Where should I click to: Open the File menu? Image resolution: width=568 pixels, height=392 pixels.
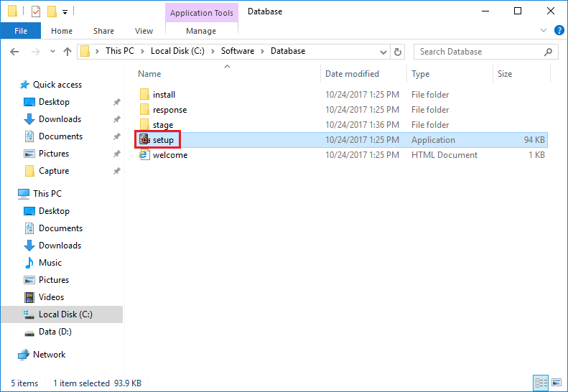pyautogui.click(x=21, y=31)
